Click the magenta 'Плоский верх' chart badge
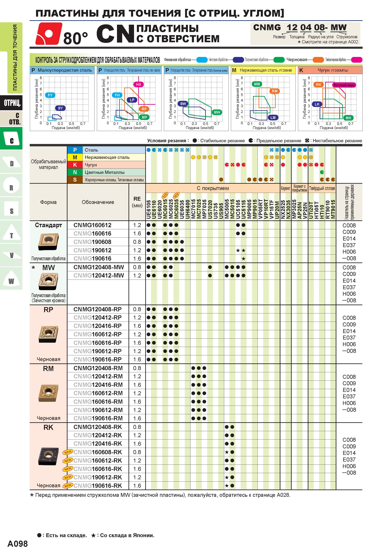Viewport: 392px width, 555px height. tap(344, 85)
